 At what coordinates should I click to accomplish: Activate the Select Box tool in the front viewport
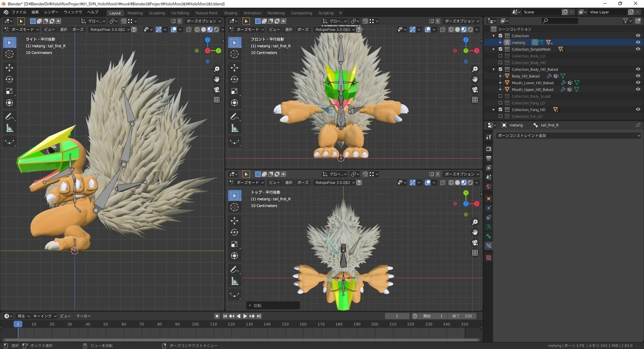coord(235,42)
